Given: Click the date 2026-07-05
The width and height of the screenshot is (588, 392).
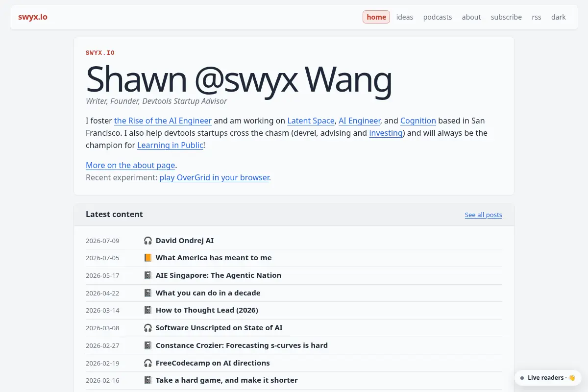Looking at the screenshot, I should click(x=102, y=258).
